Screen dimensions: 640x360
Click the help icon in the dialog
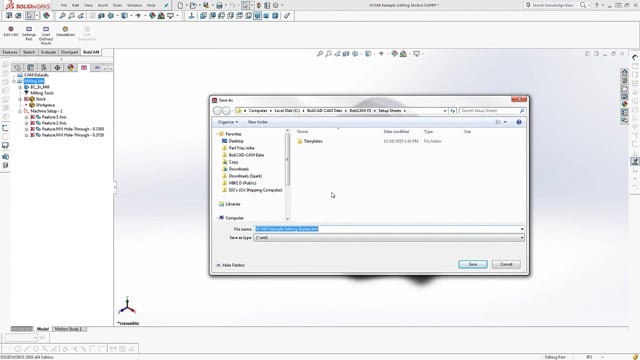click(519, 122)
